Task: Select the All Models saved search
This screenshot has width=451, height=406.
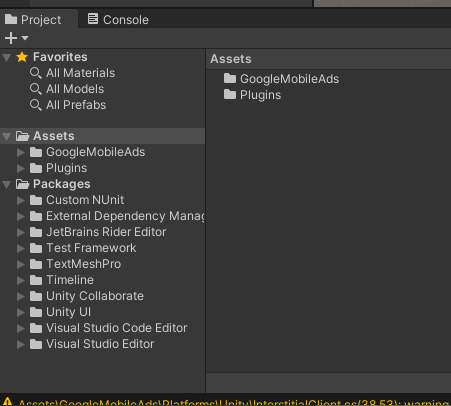Action: pos(75,89)
